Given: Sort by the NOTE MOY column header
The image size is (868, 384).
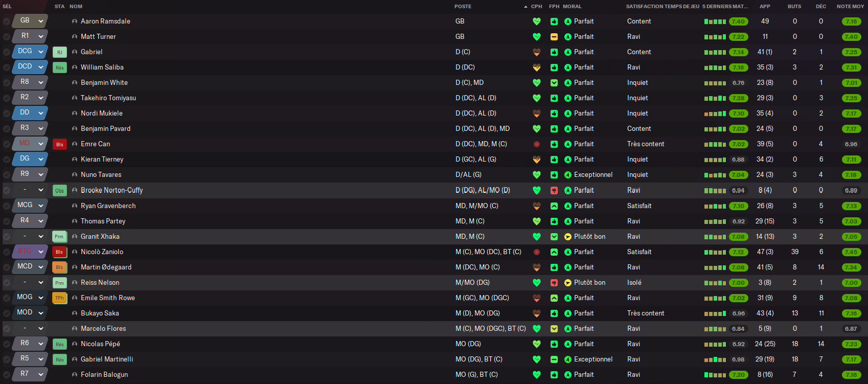Looking at the screenshot, I should pyautogui.click(x=850, y=7).
